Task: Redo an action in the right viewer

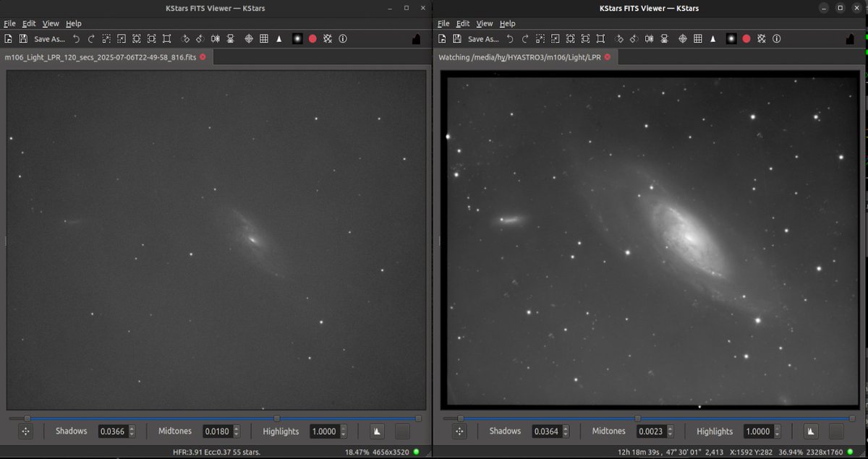Action: point(524,38)
